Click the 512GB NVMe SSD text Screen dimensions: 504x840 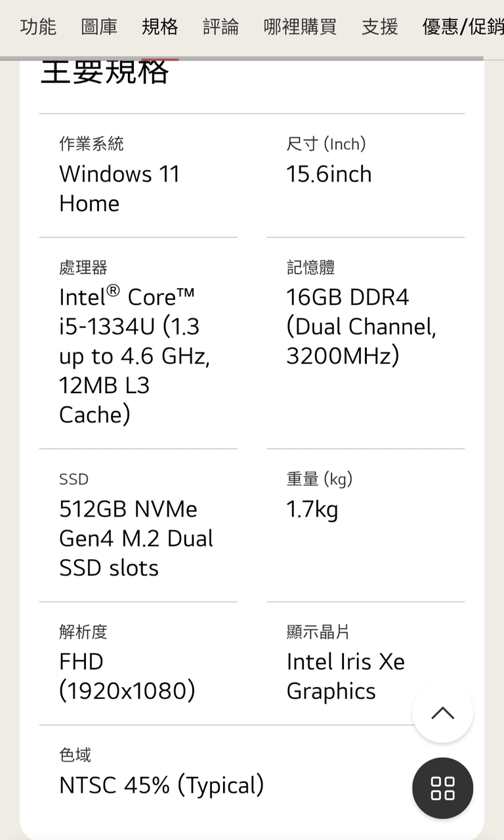(x=136, y=538)
